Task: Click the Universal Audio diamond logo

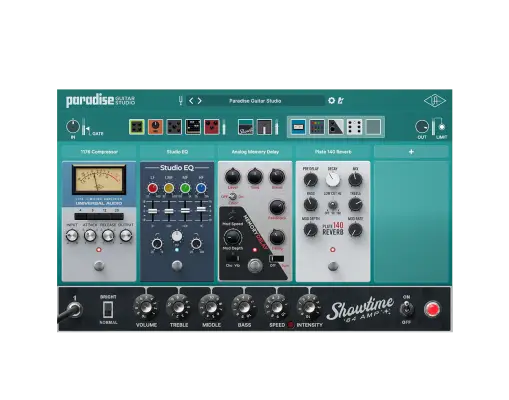Action: (435, 101)
